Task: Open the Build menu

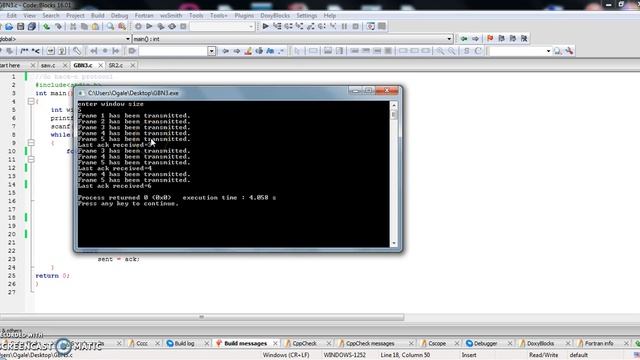Action: point(98,16)
